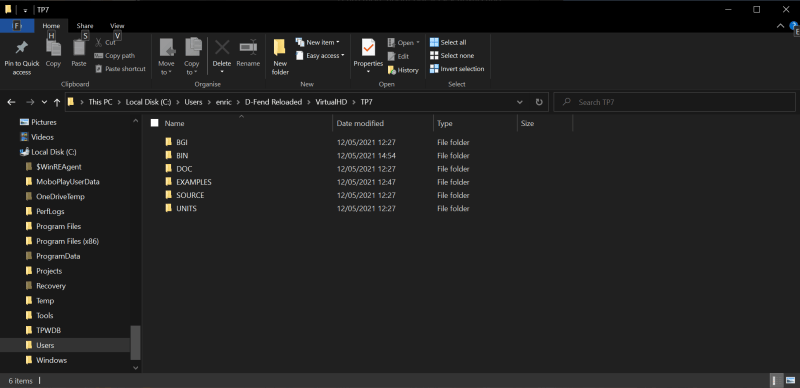Open the New item dropdown
The width and height of the screenshot is (800, 388).
317,42
